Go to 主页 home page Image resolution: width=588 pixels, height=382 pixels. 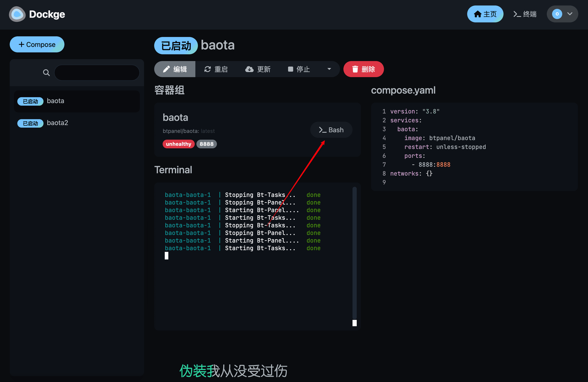click(485, 14)
